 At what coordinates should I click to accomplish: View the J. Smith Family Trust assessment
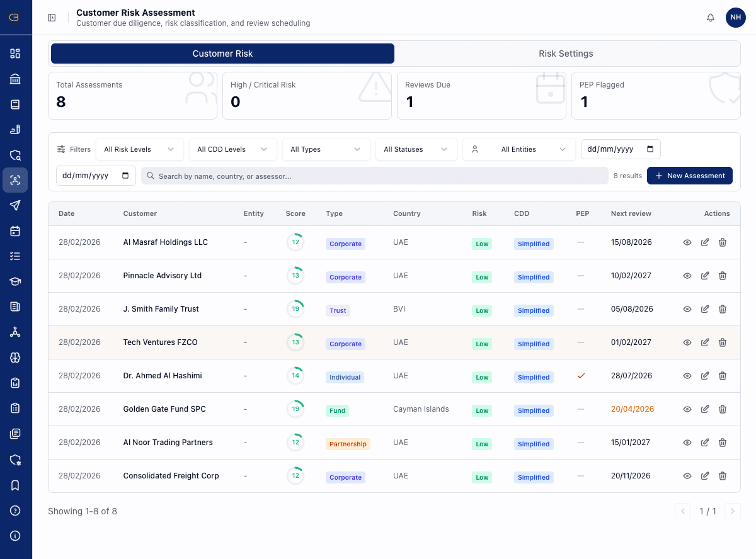(x=687, y=309)
